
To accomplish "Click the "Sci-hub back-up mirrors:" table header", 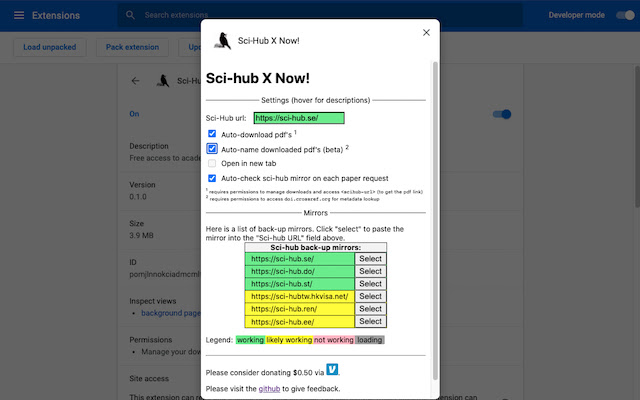I will click(x=316, y=247).
